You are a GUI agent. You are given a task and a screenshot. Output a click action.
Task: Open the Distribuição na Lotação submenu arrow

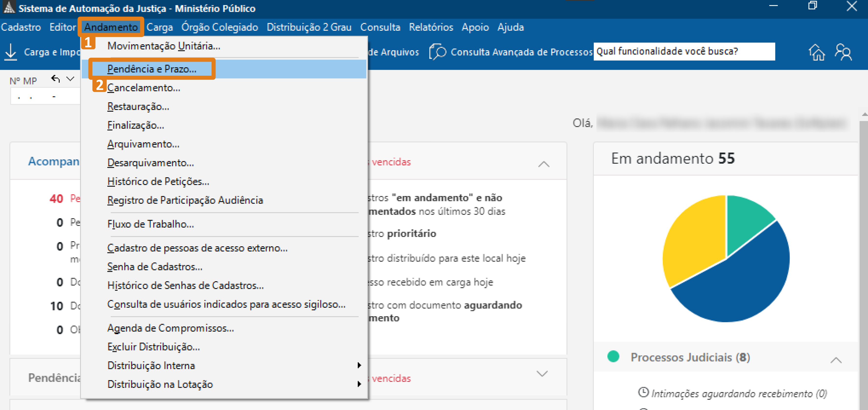pyautogui.click(x=359, y=384)
